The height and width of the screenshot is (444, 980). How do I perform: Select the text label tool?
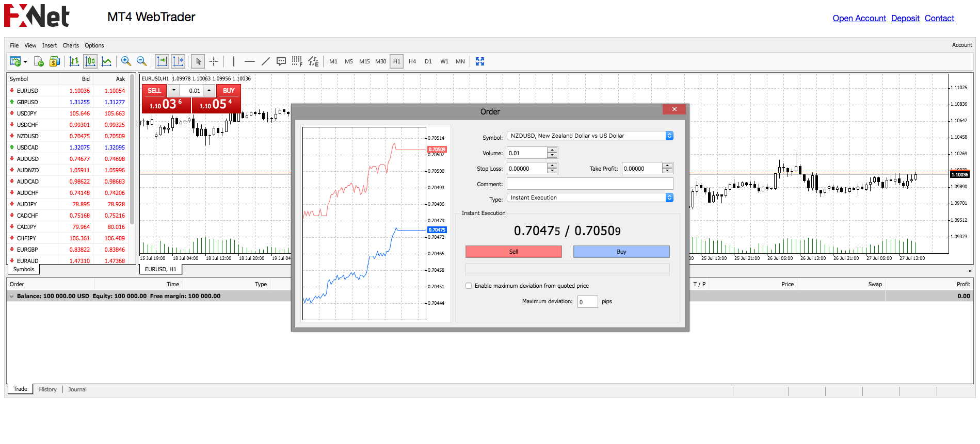pyautogui.click(x=281, y=61)
